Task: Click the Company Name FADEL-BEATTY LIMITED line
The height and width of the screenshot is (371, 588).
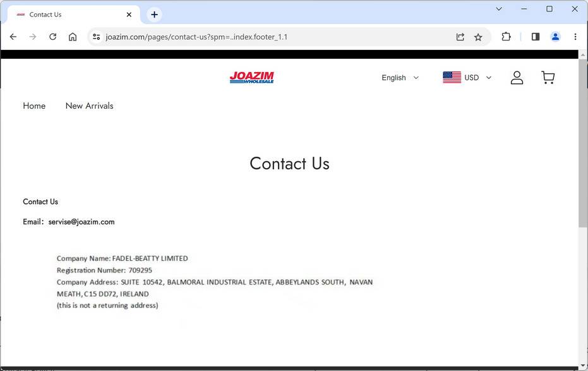Action: 123,258
